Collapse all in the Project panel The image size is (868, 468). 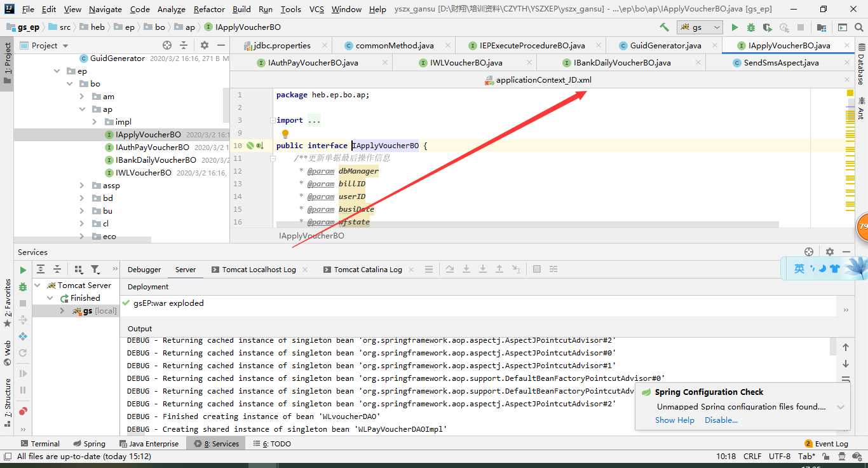click(x=184, y=46)
